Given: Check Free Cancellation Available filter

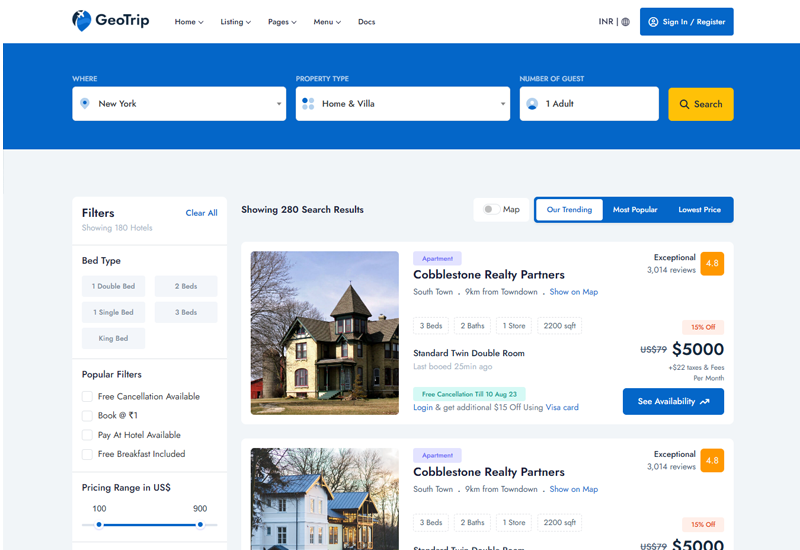Looking at the screenshot, I should point(87,397).
